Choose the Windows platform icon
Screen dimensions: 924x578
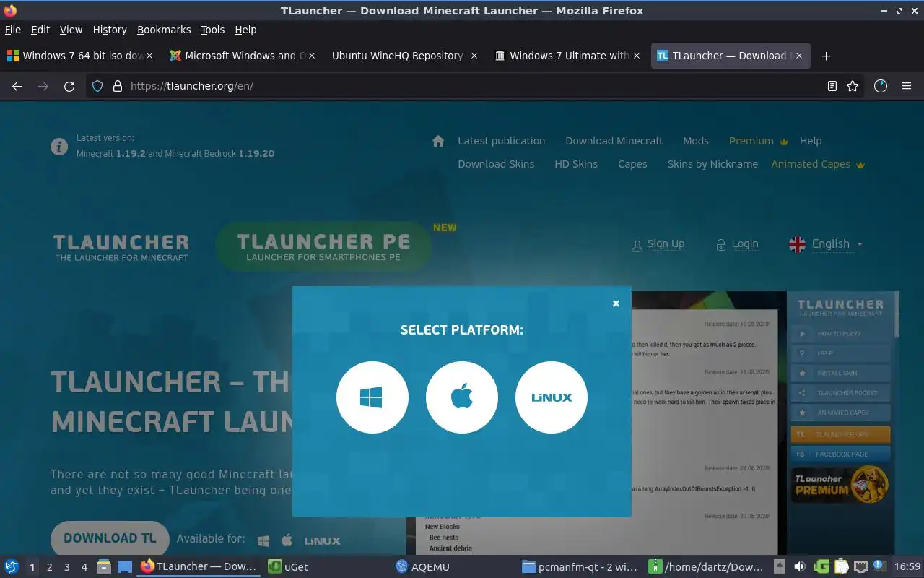pyautogui.click(x=372, y=397)
